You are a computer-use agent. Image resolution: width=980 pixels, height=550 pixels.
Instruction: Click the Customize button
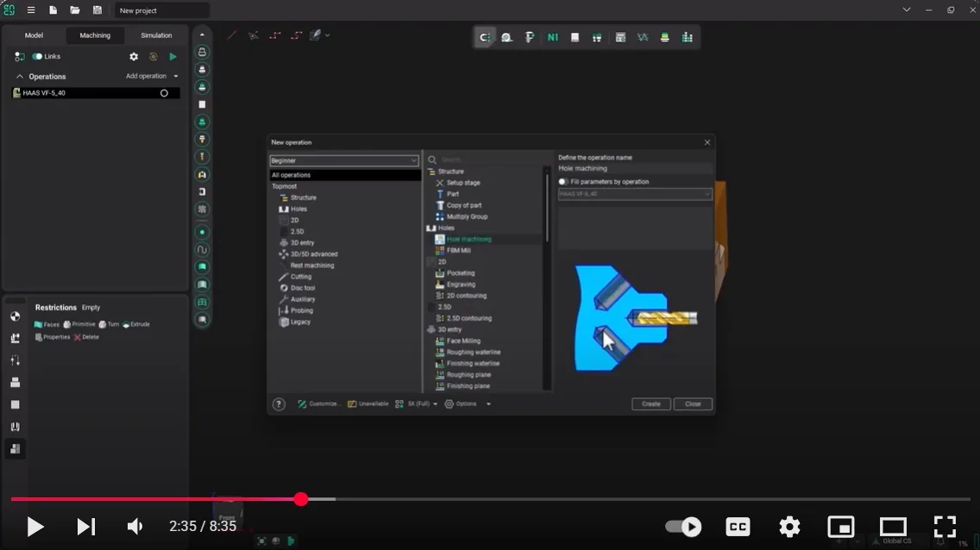(x=318, y=404)
